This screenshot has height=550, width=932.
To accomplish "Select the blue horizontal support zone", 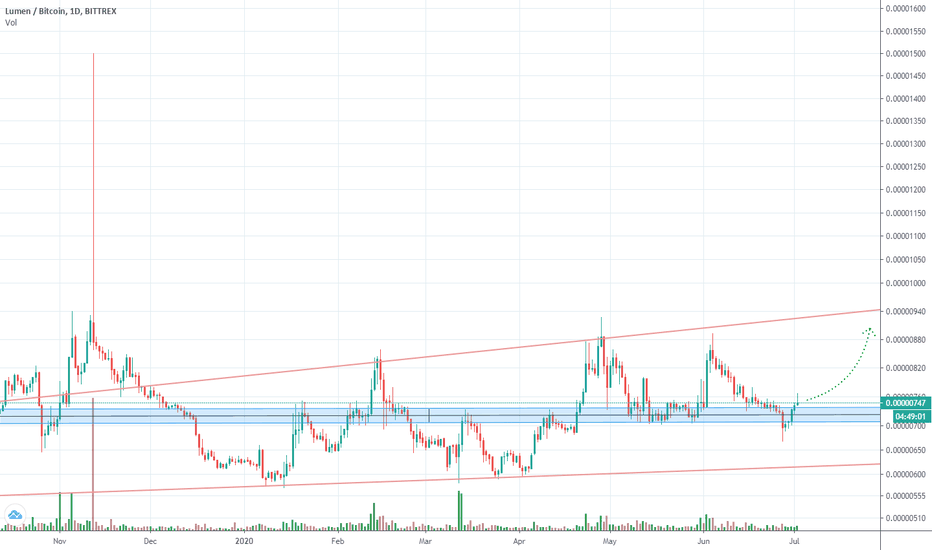I will (440, 415).
